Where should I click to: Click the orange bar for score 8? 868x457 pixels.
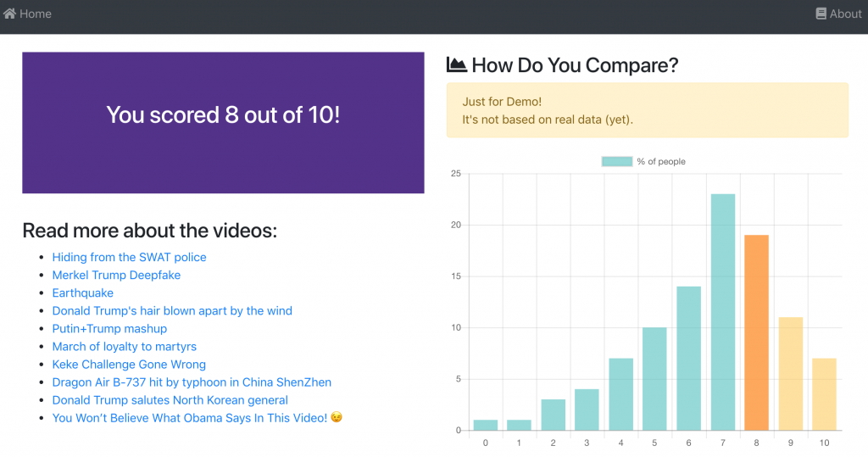pyautogui.click(x=756, y=332)
